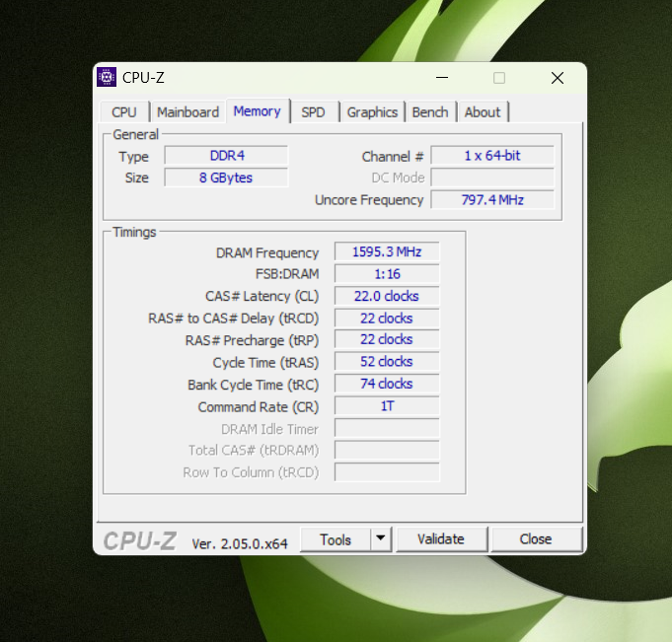Click the DRAM Frequency label

[267, 253]
